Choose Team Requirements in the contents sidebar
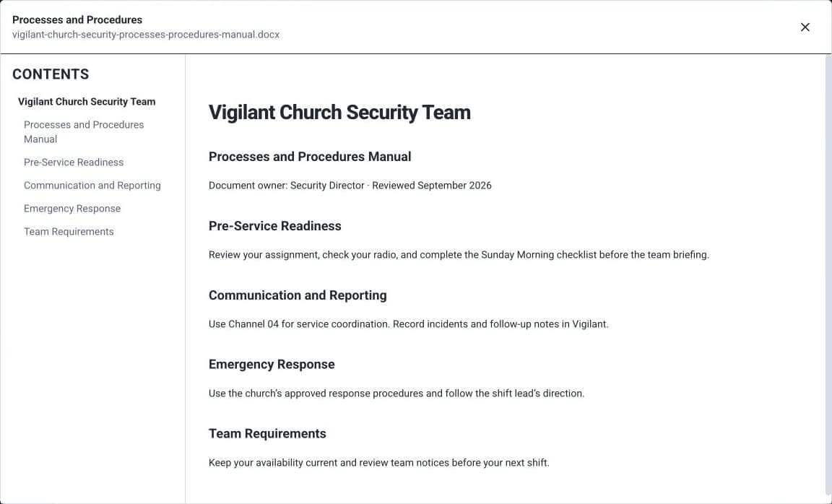This screenshot has height=504, width=832. click(69, 231)
